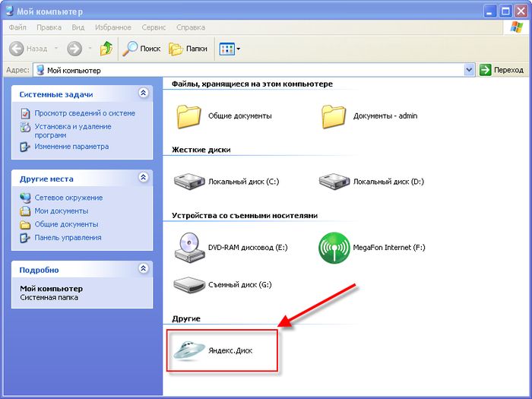Click the Windows flag logo
Viewport: 532px width, 399px height.
pos(517,27)
